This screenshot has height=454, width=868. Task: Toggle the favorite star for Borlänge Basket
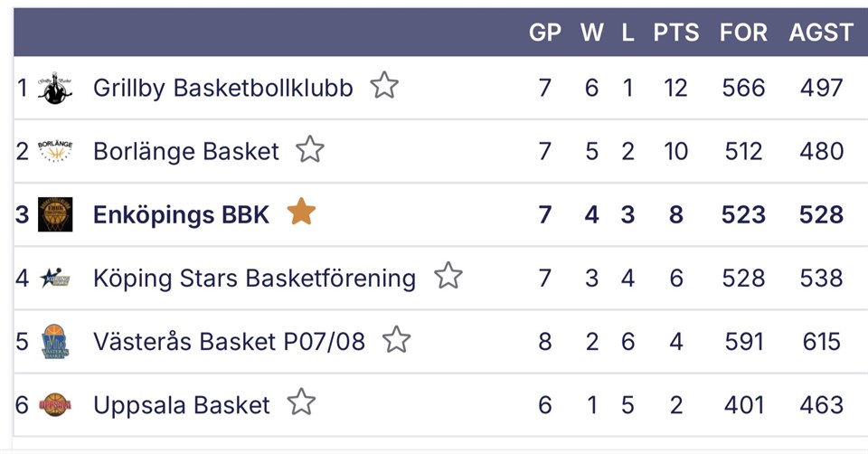[x=310, y=149]
